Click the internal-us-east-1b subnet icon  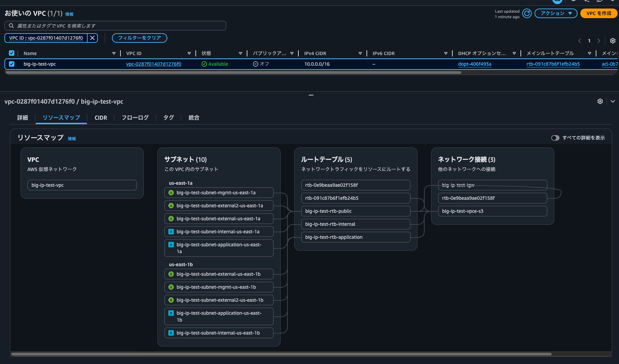171,333
